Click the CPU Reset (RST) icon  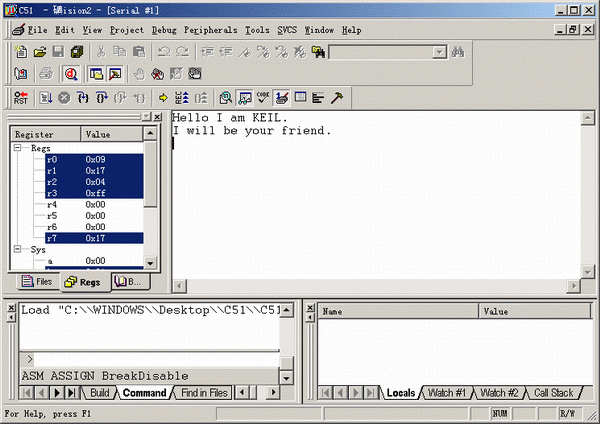click(x=21, y=98)
